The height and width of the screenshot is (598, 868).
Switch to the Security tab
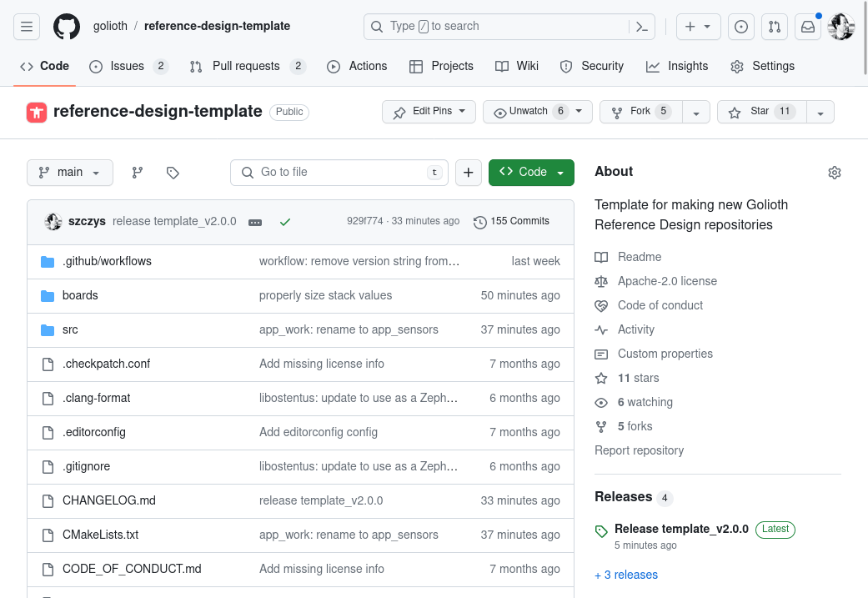(592, 67)
